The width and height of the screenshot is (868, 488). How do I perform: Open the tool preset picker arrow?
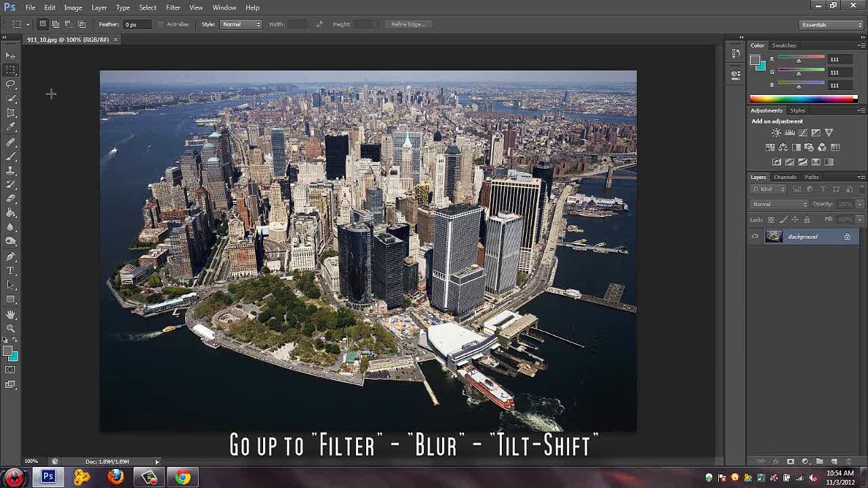(28, 24)
